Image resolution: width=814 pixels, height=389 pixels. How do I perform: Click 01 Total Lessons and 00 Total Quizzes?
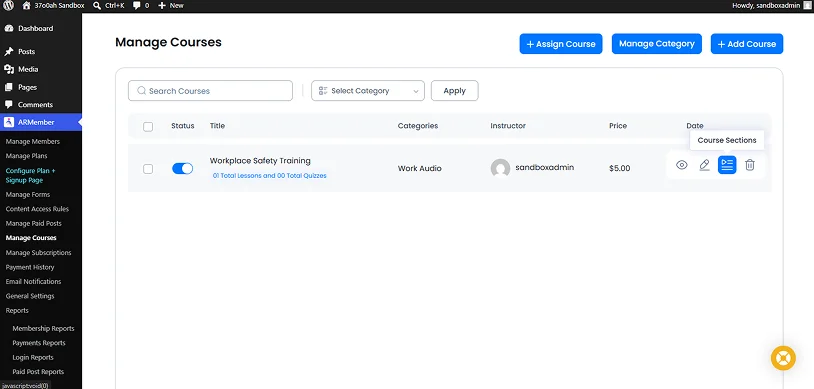(x=269, y=176)
